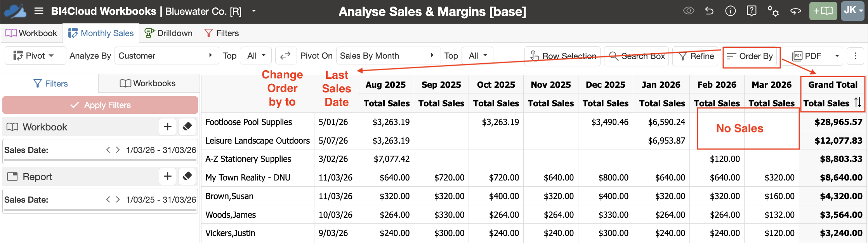Open the settings gears icon
The image size is (868, 243).
pyautogui.click(x=773, y=11)
